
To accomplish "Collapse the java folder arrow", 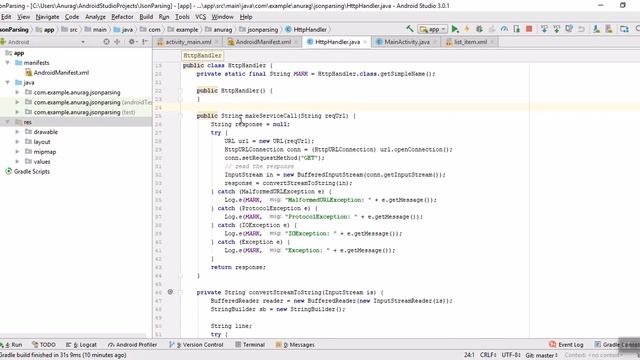I will (7, 82).
